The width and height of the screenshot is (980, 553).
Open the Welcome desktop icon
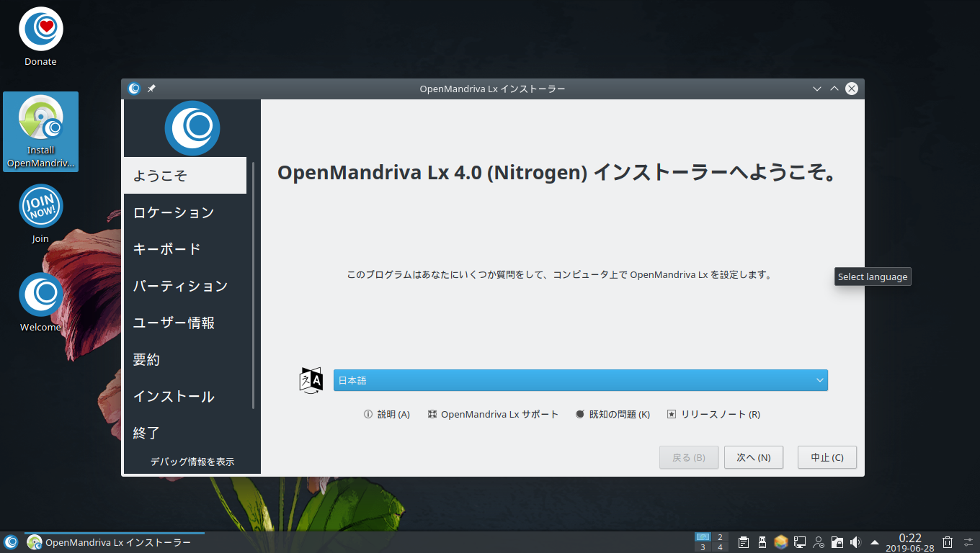(40, 302)
